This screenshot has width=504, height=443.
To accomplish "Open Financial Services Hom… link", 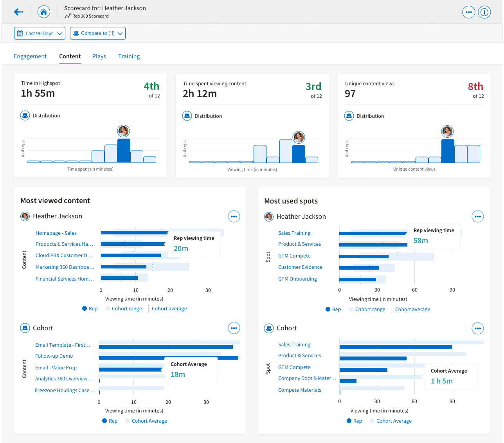I will tap(65, 279).
